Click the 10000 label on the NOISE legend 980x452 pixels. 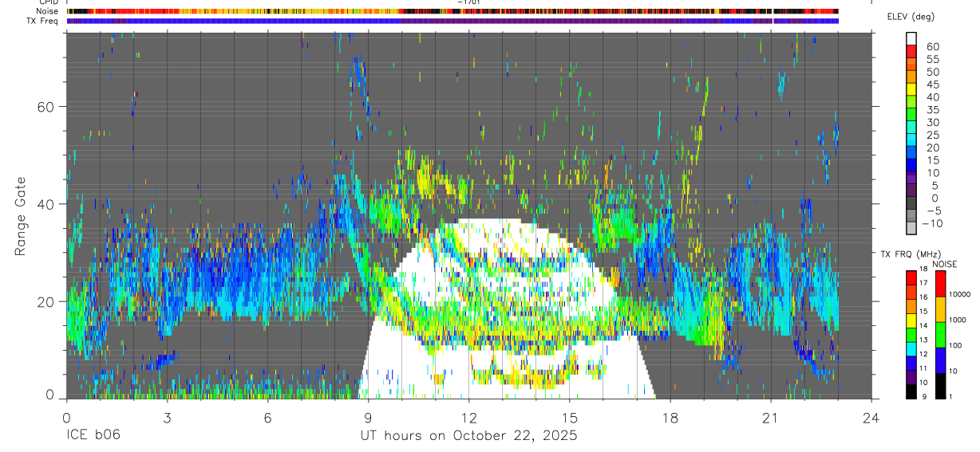click(x=961, y=294)
